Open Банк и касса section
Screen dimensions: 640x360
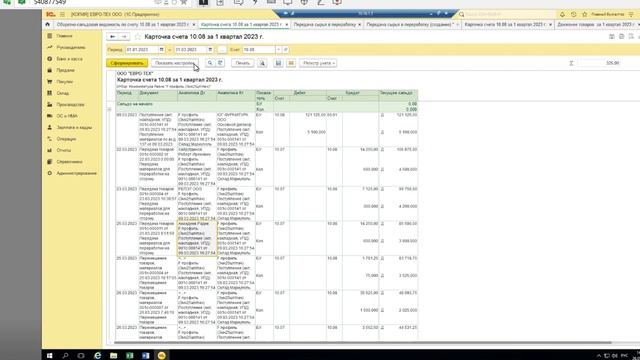coord(69,59)
